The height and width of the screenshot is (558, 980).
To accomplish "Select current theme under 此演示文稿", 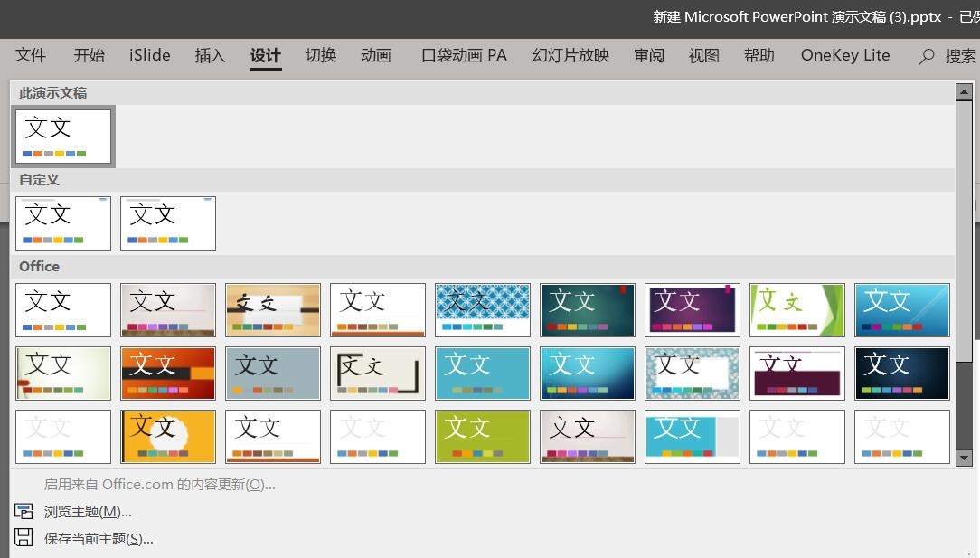I will (x=63, y=136).
